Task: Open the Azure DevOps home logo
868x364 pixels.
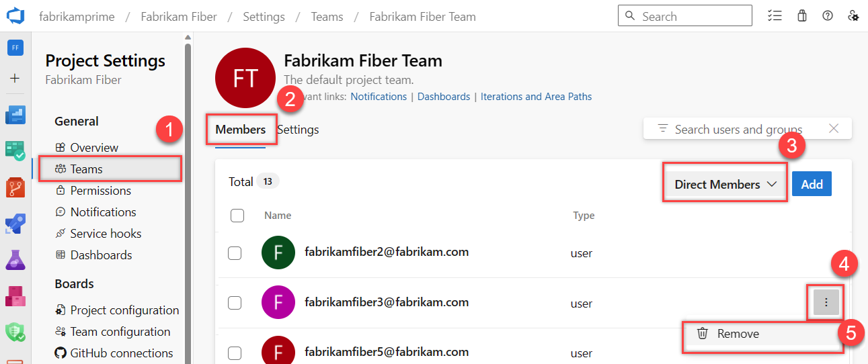Action: tap(15, 16)
